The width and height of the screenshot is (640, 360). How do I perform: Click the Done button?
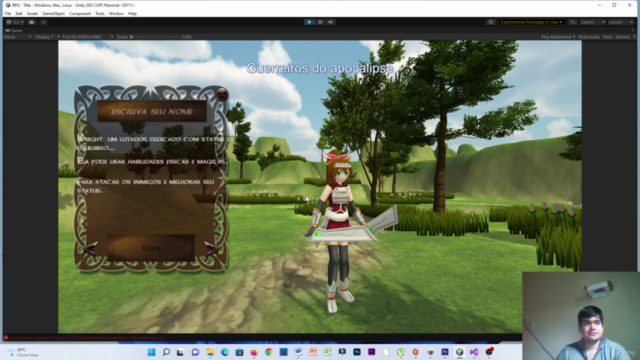click(x=151, y=248)
